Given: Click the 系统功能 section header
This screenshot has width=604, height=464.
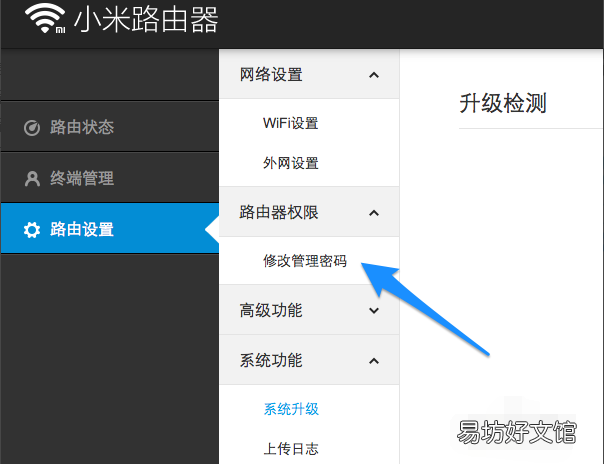Looking at the screenshot, I should click(x=309, y=360).
